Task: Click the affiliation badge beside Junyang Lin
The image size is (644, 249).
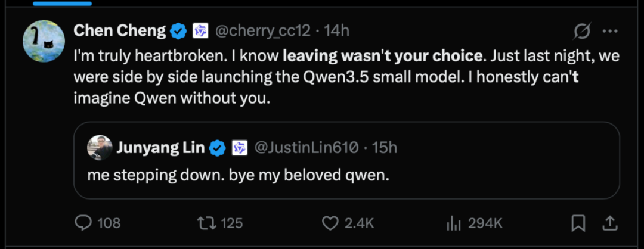Action: pos(239,147)
